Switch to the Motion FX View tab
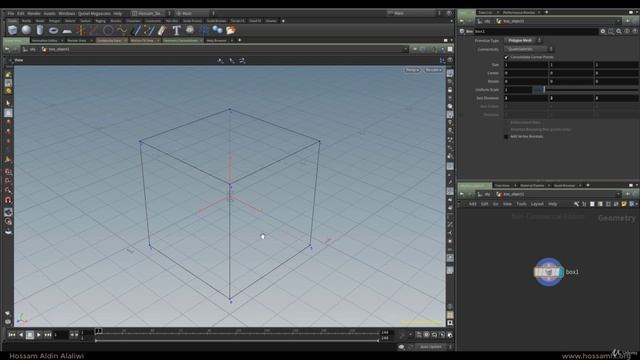This screenshot has height=360, width=640. coord(142,40)
